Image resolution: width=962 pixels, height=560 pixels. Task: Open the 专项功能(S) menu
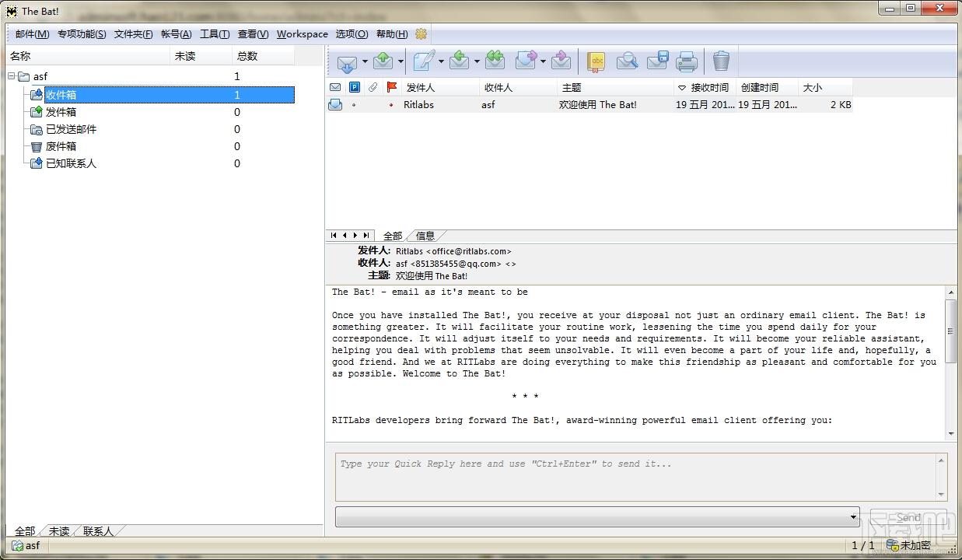tap(82, 33)
